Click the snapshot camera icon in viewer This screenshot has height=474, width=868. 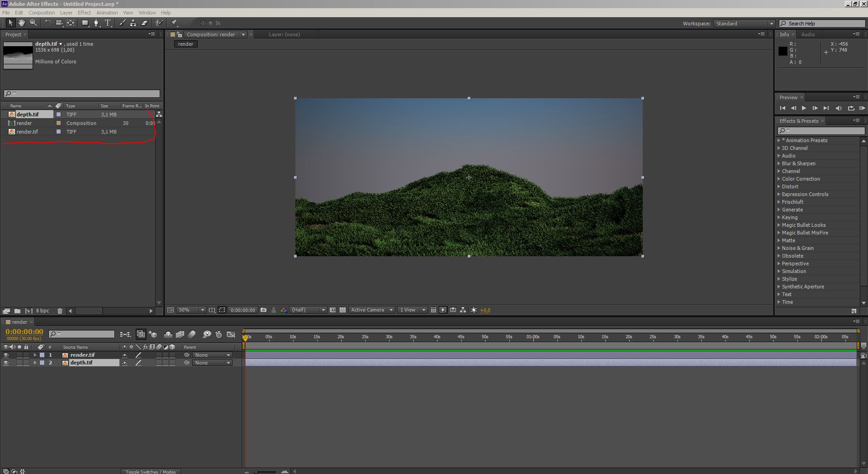(263, 310)
